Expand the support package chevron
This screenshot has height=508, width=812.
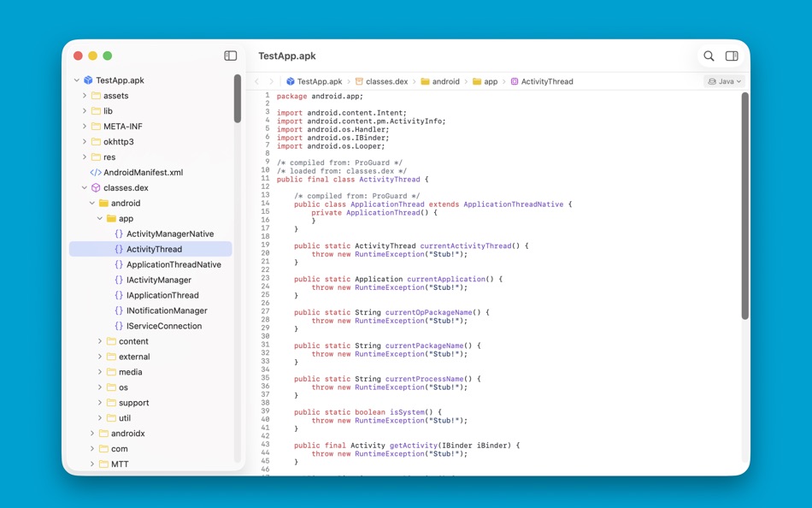[x=100, y=403]
